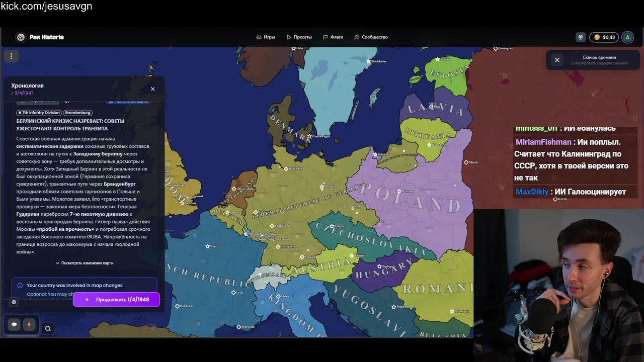Close the Хронология panel
Image resolution: width=644 pixels, height=362 pixels.
[x=153, y=89]
